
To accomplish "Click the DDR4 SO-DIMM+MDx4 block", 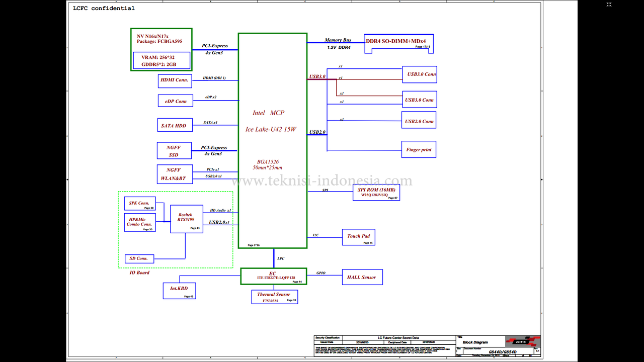I will click(x=399, y=44).
